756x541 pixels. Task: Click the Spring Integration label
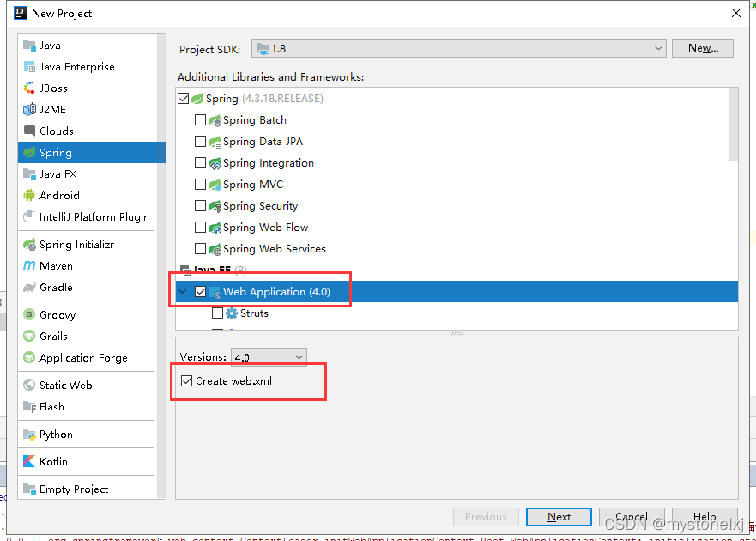point(269,163)
